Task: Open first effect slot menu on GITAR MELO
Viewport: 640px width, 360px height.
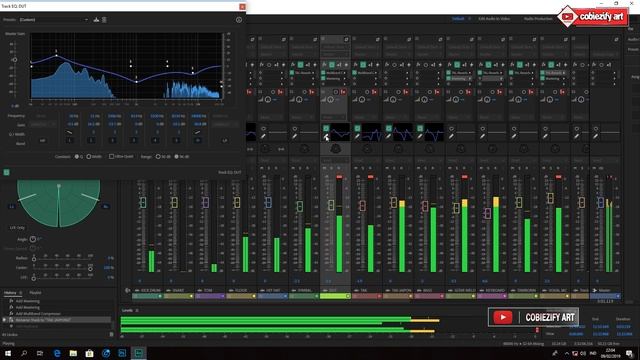Action: tap(470, 73)
